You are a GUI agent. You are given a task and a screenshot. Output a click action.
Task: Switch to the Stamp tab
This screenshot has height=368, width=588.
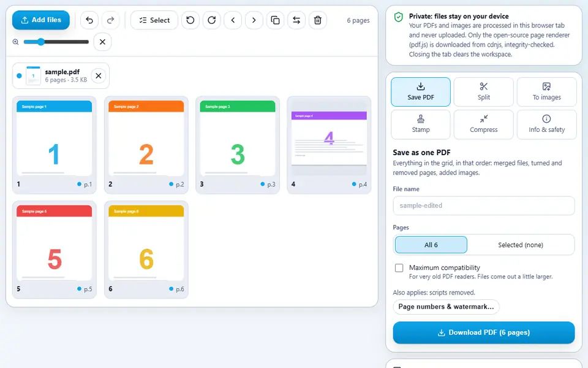tap(421, 125)
